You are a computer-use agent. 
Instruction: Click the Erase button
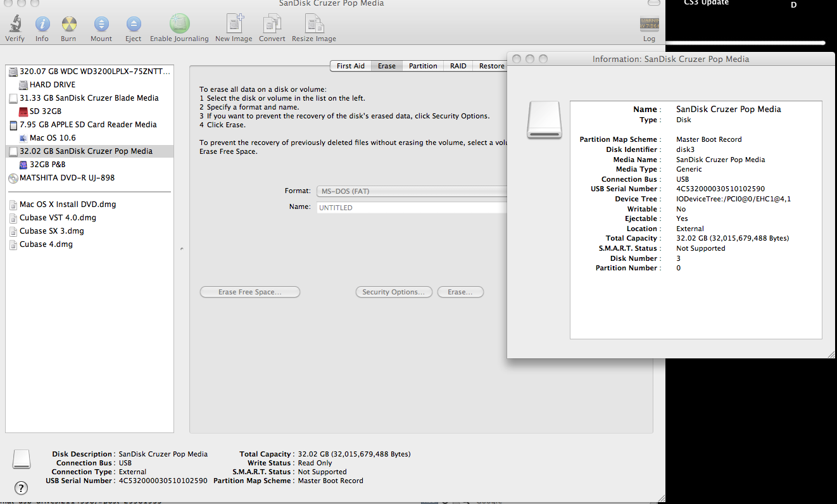[460, 292]
